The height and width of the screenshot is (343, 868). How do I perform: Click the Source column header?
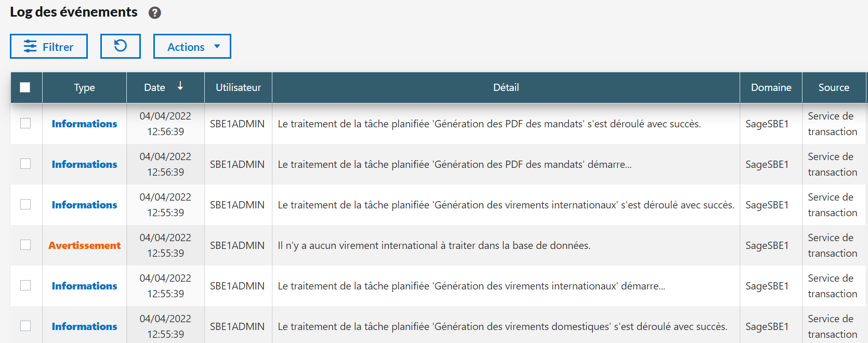[834, 87]
